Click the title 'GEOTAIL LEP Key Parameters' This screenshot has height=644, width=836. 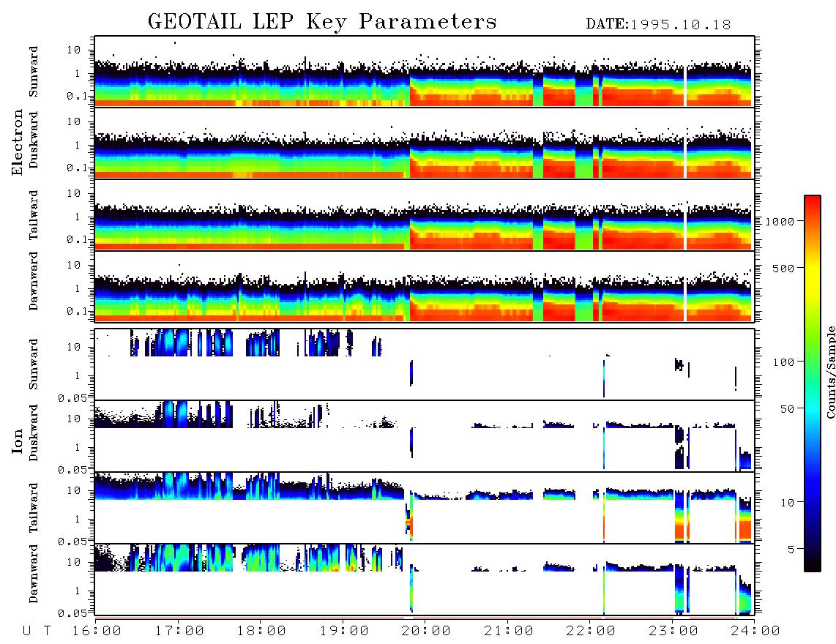[x=322, y=22]
